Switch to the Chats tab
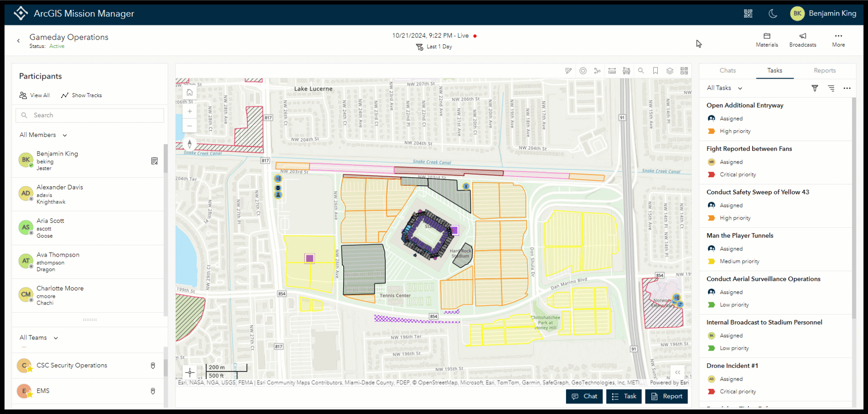Image resolution: width=868 pixels, height=414 pixels. [x=728, y=71]
